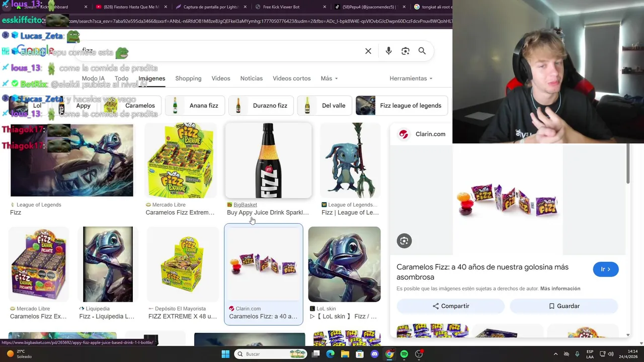Screen dimensions: 644x362
Task: Click the Lens icon on the preview image
Action: coord(404,241)
